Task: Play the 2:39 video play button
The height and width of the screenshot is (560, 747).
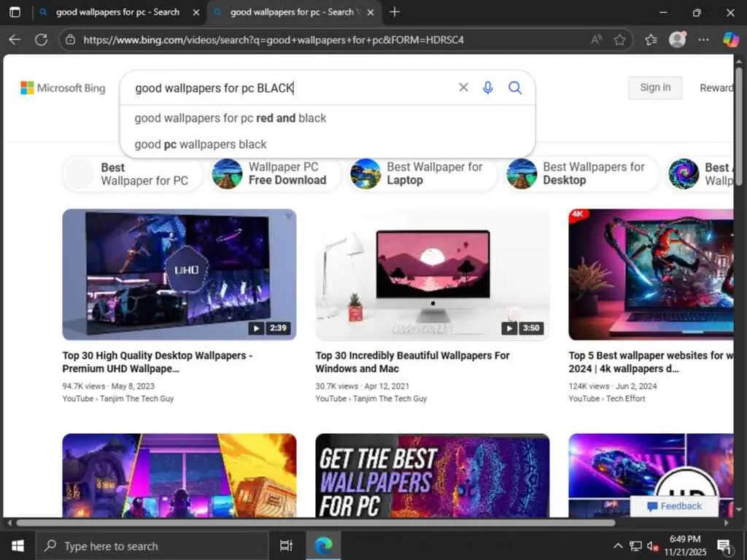Action: coord(256,328)
